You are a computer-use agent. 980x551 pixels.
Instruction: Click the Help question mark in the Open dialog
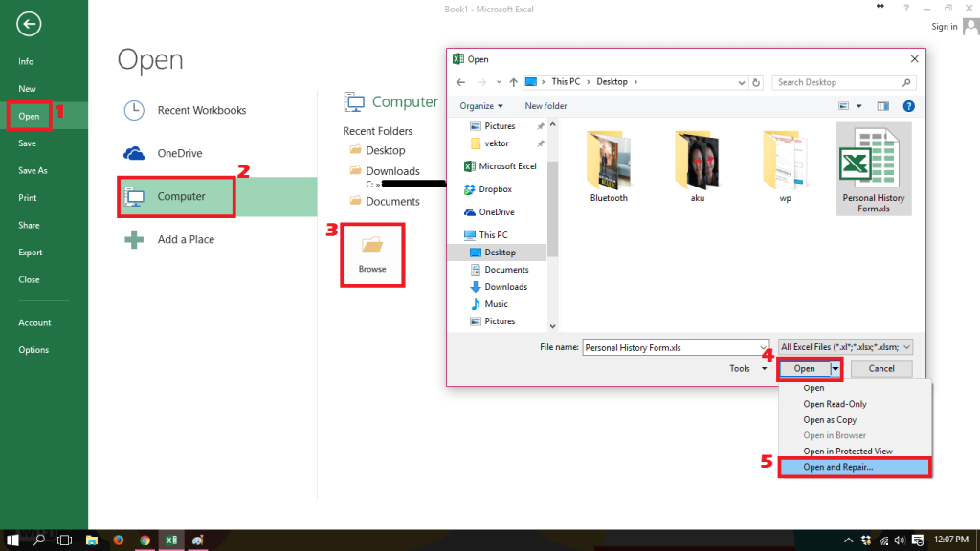(907, 105)
